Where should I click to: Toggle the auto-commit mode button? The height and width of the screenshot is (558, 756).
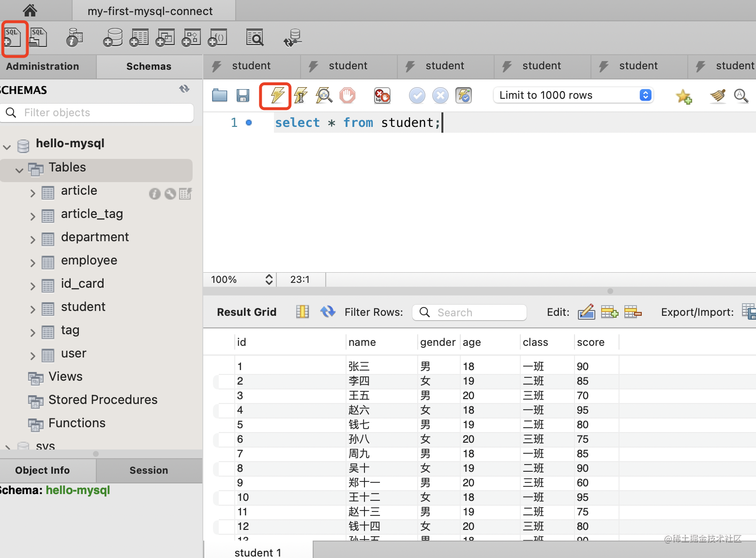(463, 95)
